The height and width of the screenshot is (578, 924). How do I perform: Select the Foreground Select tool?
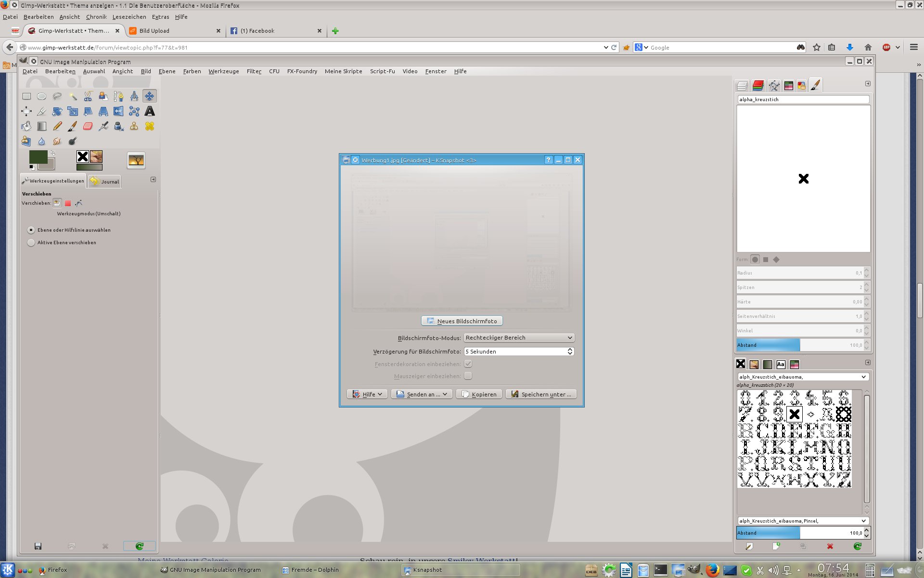[x=103, y=96]
